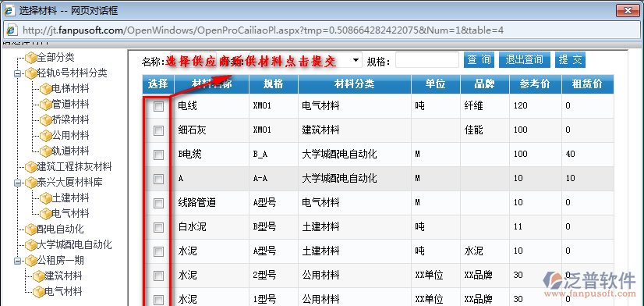Select the 水泥 2型号 row checkbox

click(x=158, y=276)
